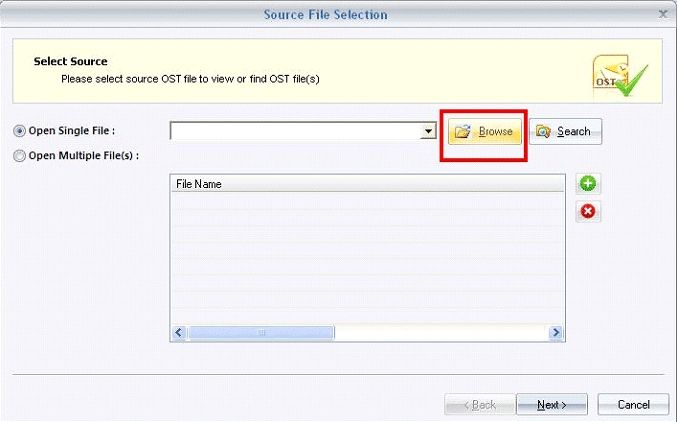This screenshot has width=679, height=422.
Task: Close the Source File Selection dialog
Action: pyautogui.click(x=663, y=14)
